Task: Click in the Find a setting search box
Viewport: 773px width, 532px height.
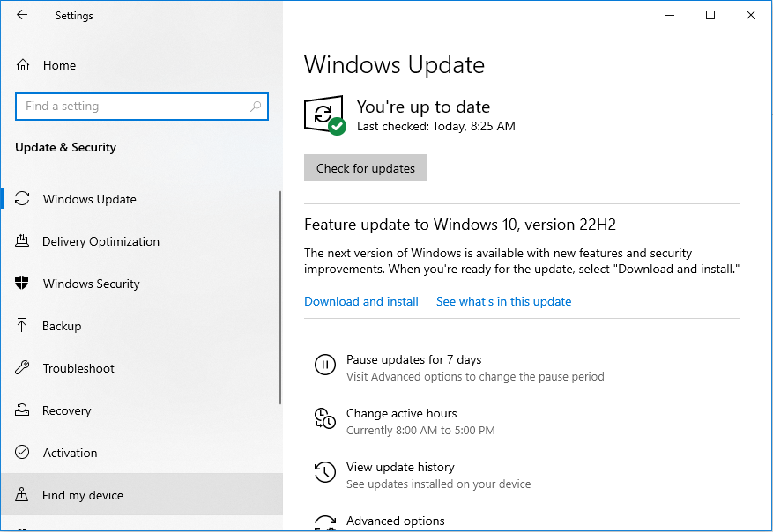Action: coord(132,107)
